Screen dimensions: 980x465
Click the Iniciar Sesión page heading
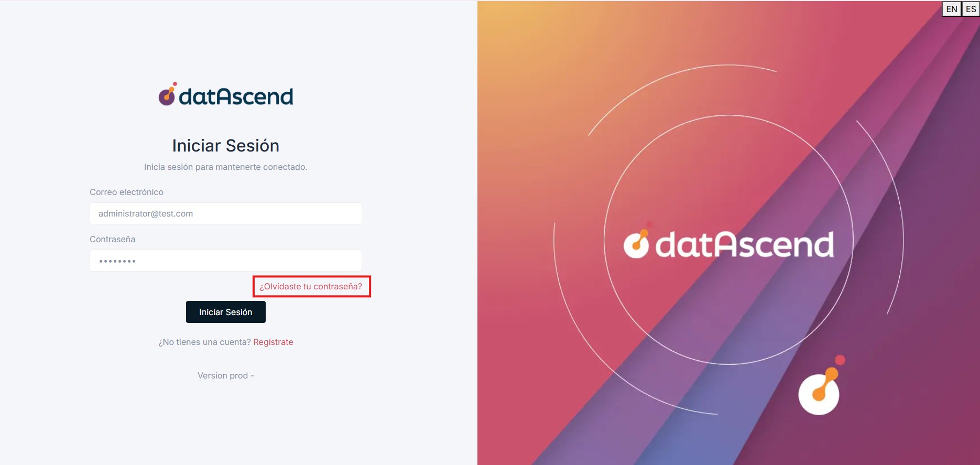click(225, 146)
